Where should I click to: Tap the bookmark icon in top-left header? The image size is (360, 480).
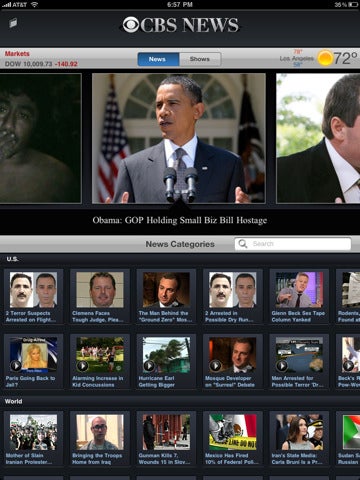click(13, 23)
